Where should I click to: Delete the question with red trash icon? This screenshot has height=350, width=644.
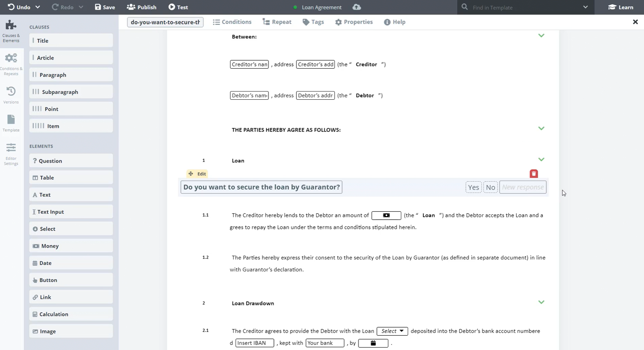(534, 174)
